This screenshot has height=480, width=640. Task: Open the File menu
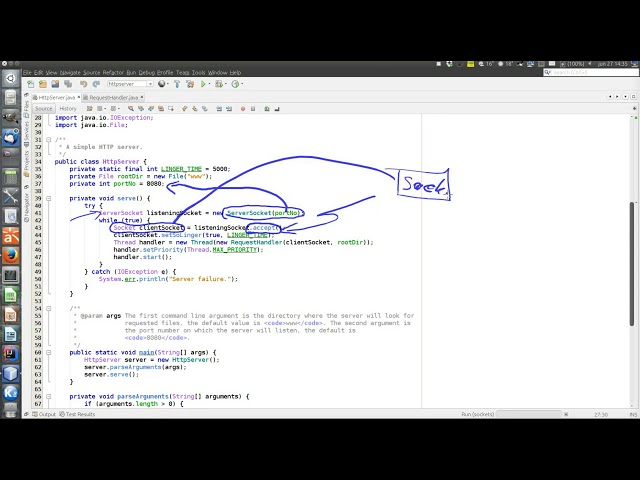(27, 73)
